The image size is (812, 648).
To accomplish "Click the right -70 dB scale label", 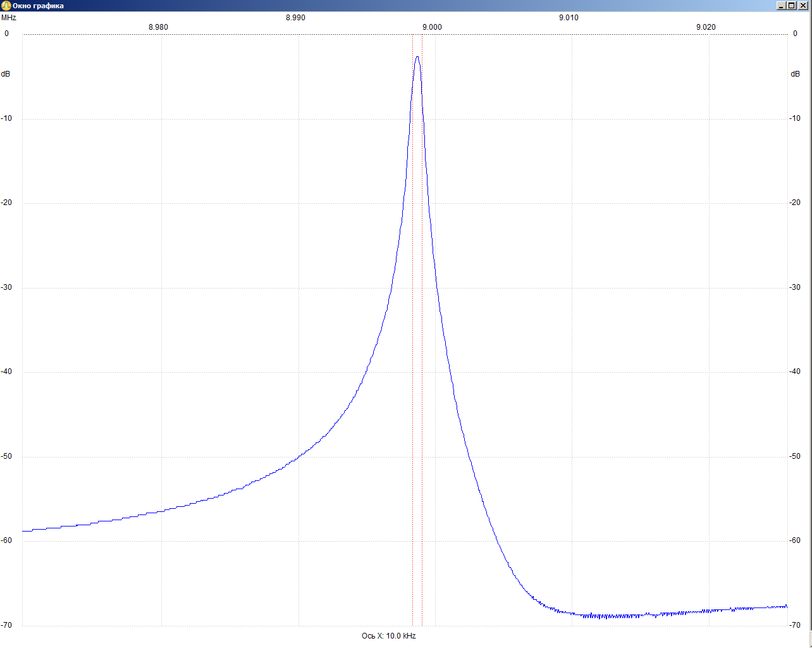I will coord(795,625).
